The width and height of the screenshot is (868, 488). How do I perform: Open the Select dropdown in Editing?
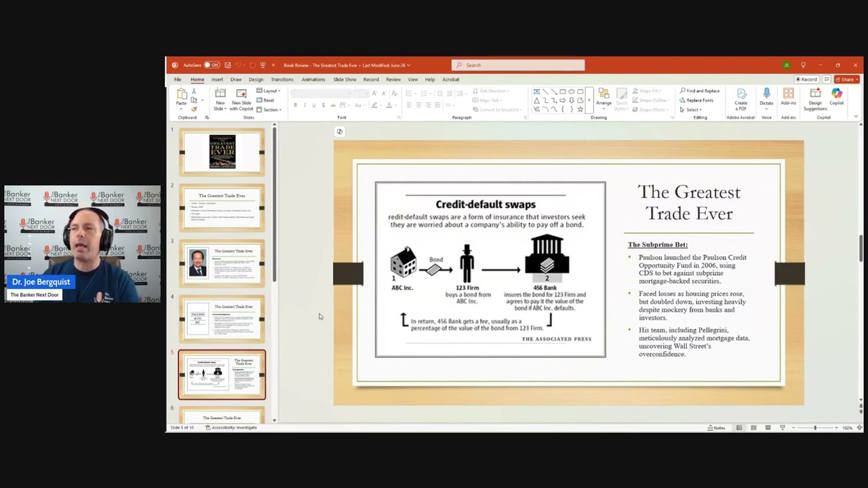click(x=691, y=110)
